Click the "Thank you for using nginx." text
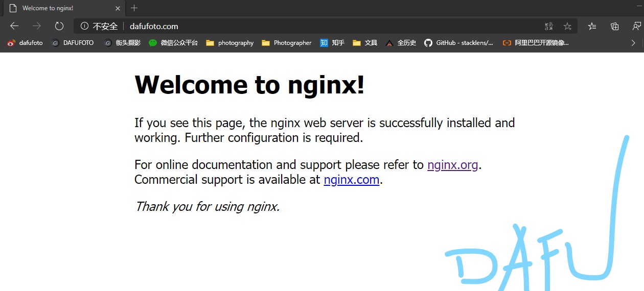This screenshot has width=644, height=291. (x=208, y=207)
